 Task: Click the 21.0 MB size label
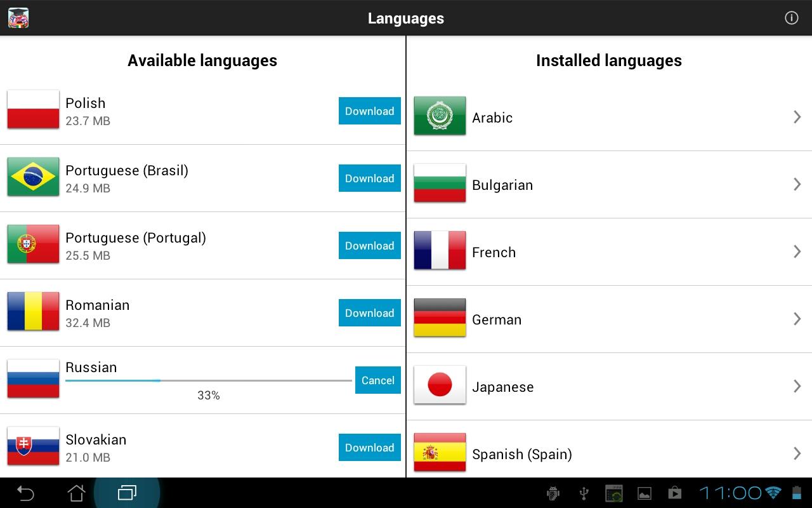tap(88, 457)
